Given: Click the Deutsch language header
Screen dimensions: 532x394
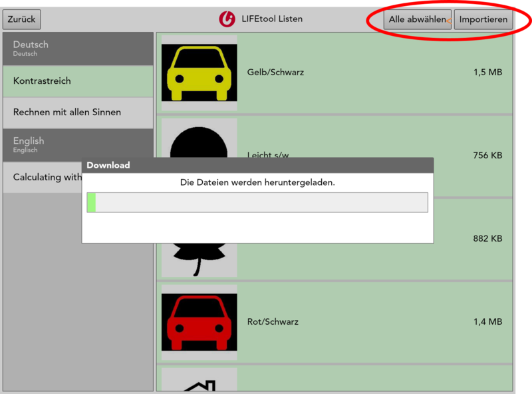Looking at the screenshot, I should coord(78,49).
